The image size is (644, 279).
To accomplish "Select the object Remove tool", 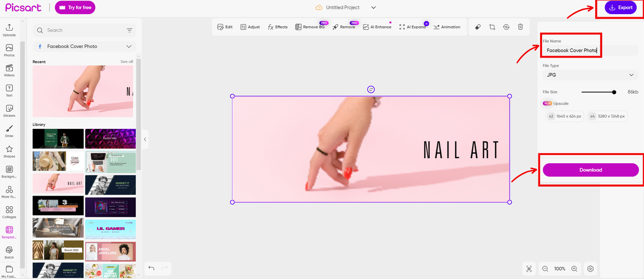I will (344, 27).
